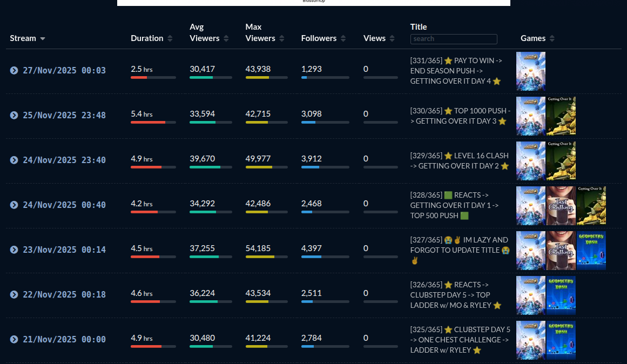Sort by Avg Viewers column sort icon
This screenshot has width=627, height=364.
[226, 38]
